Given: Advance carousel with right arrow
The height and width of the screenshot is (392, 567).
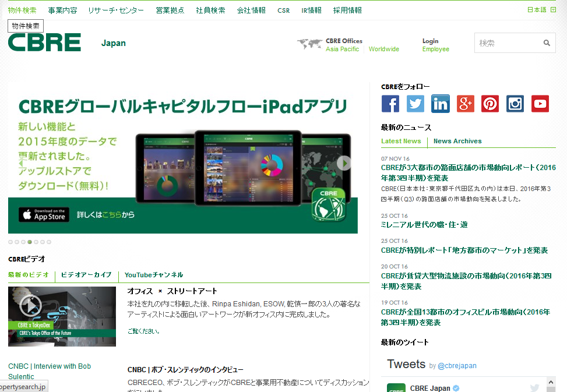Looking at the screenshot, I should tap(344, 164).
